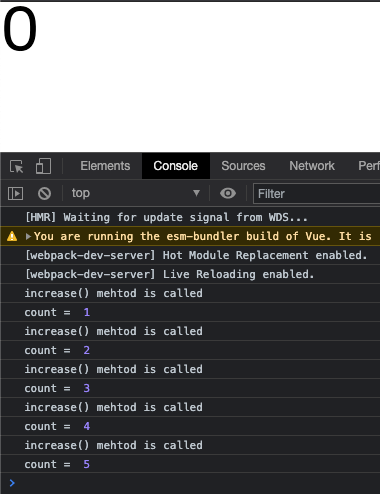Select the 'increase() mehtod is called' line above count = 5
Viewport: 380px width, 494px height.
pyautogui.click(x=190, y=445)
